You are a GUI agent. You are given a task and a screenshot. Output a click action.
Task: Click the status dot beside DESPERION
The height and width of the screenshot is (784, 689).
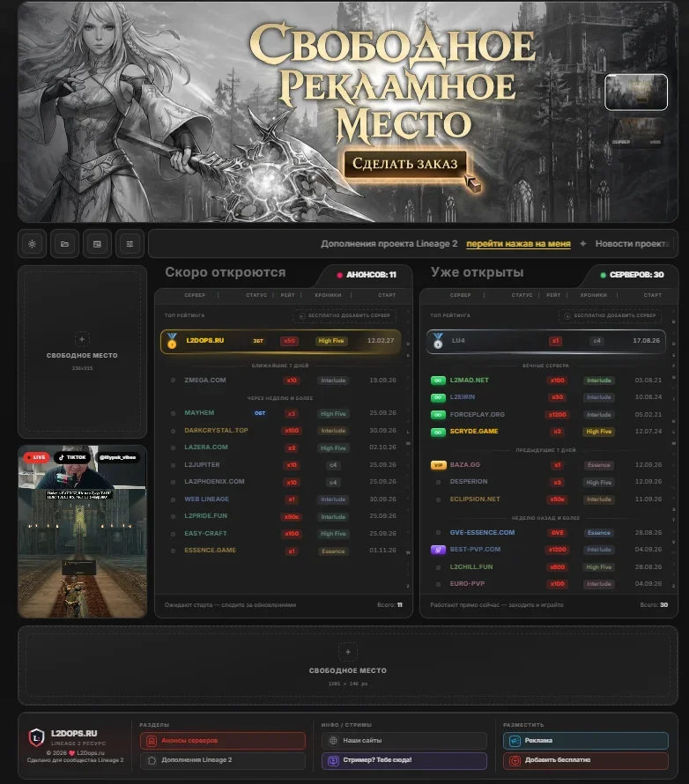coord(439,483)
